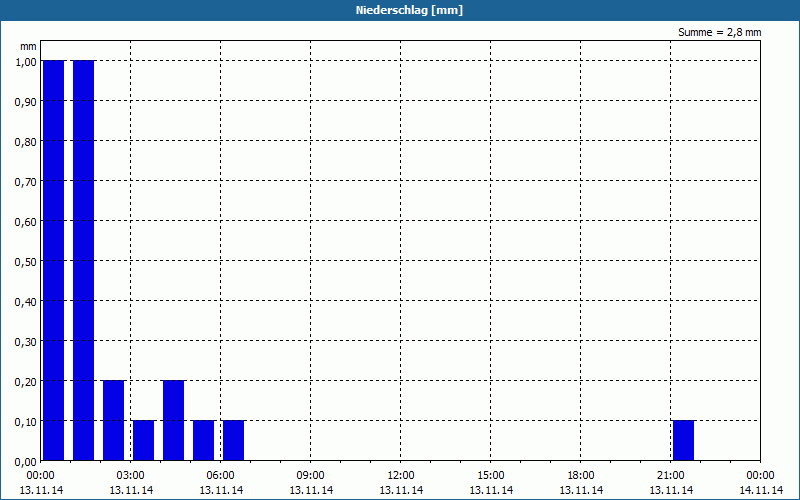
Task: Select the 0,10 mm bar at 21:00
Action: click(x=684, y=440)
